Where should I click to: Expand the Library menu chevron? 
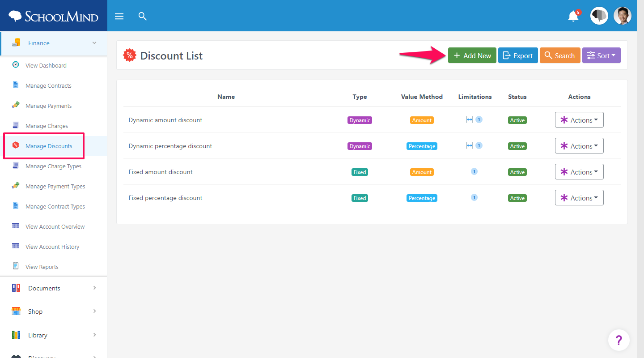tap(94, 335)
